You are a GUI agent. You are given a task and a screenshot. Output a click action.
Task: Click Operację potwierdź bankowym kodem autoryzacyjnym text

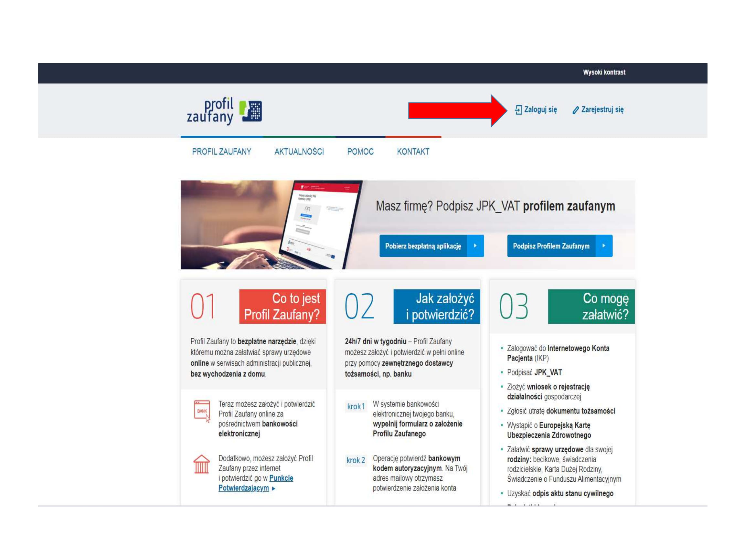(420, 474)
